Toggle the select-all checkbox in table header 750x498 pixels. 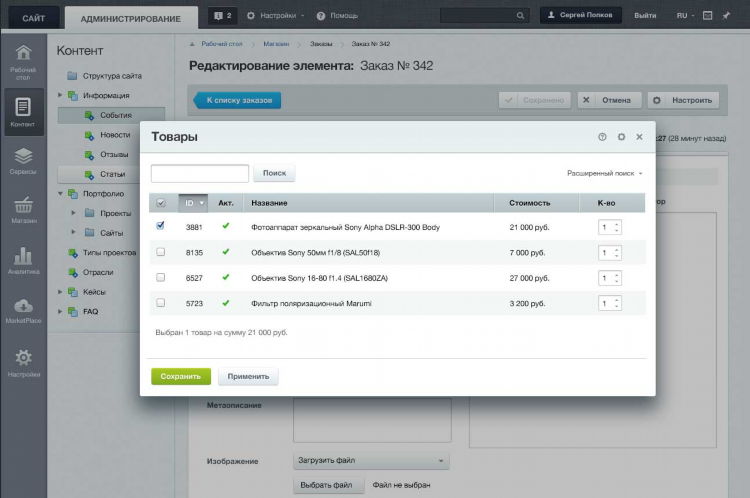(161, 203)
